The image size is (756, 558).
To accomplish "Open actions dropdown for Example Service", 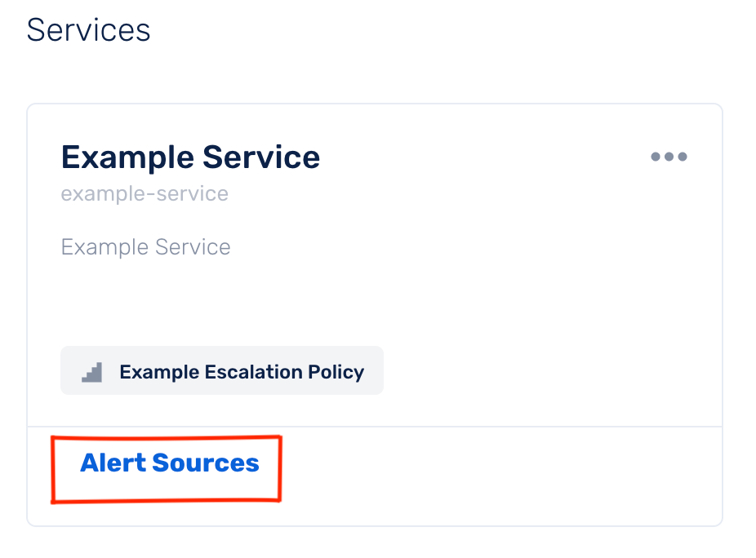I will tap(669, 157).
